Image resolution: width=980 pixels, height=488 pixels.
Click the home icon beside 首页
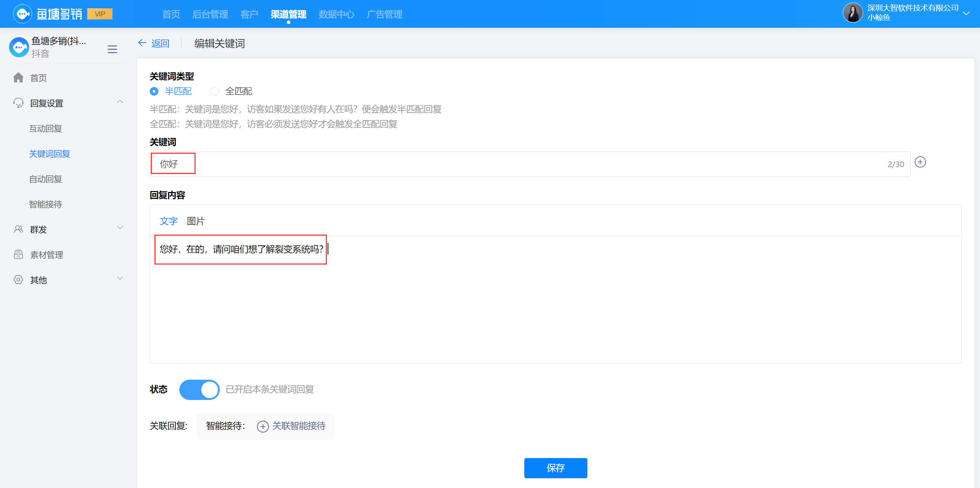click(x=18, y=78)
